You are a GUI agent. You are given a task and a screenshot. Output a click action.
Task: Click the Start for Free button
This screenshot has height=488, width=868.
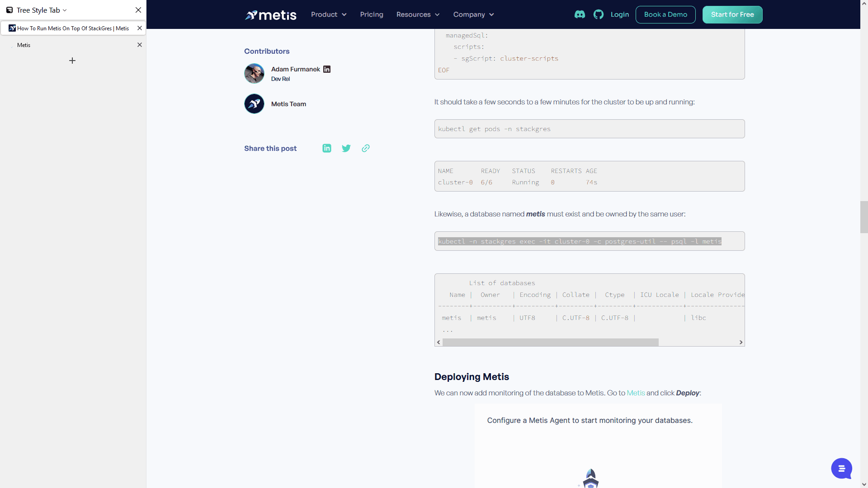click(732, 14)
